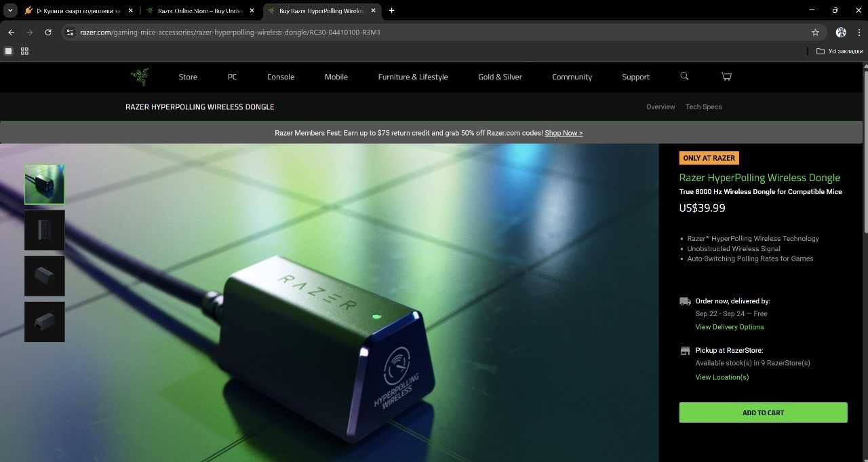This screenshot has height=462, width=868.
Task: View site information icon in address bar
Action: pos(69,32)
